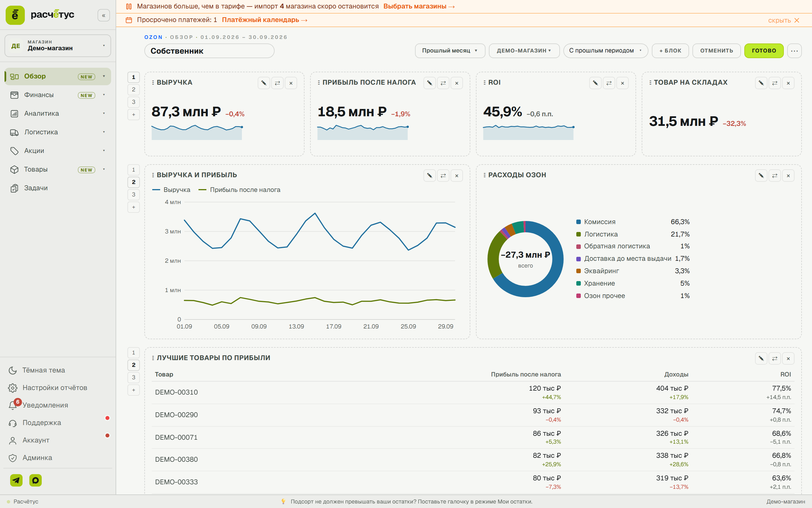
Task: Click swap icon on Лучшие товары по прибыли table
Action: click(775, 358)
